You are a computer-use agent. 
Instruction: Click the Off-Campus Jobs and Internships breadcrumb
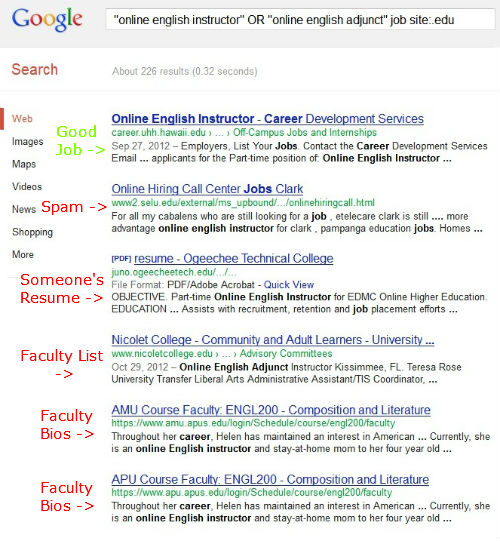tap(305, 132)
